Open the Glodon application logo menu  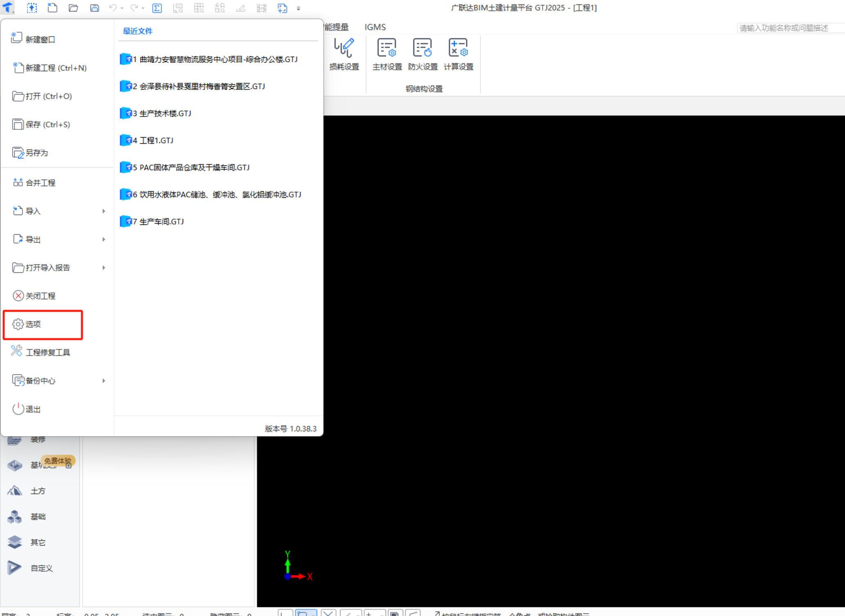point(8,8)
